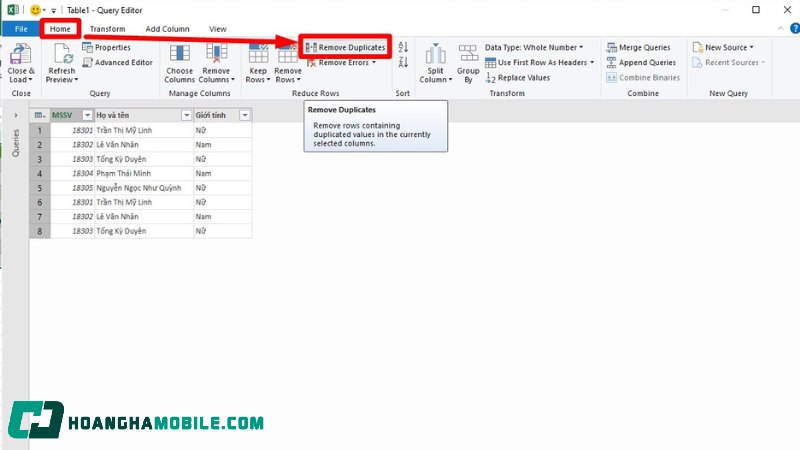Click the Remove Errors icon
This screenshot has height=450, width=800.
[311, 63]
